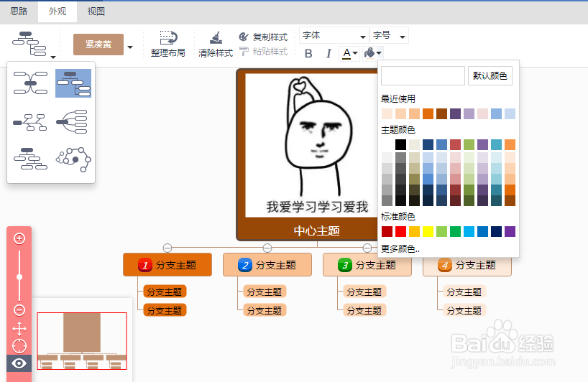The height and width of the screenshot is (382, 588).
Task: Click the priority 2 blue marker icon
Action: 245,265
